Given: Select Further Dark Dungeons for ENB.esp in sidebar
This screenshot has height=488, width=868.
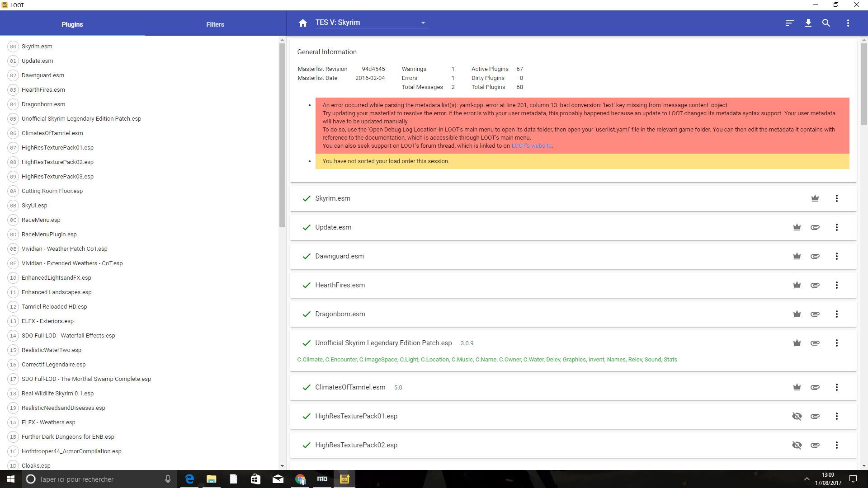Looking at the screenshot, I should click(x=140, y=437).
